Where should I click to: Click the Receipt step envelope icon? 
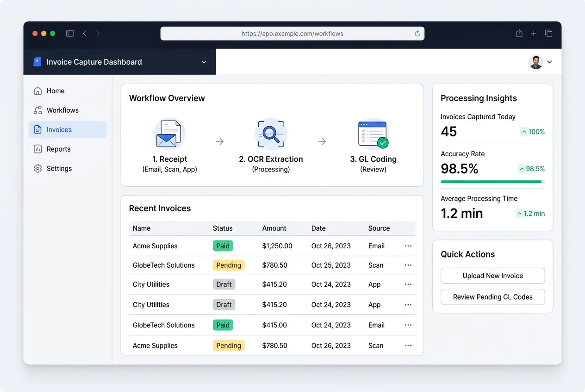(x=169, y=134)
